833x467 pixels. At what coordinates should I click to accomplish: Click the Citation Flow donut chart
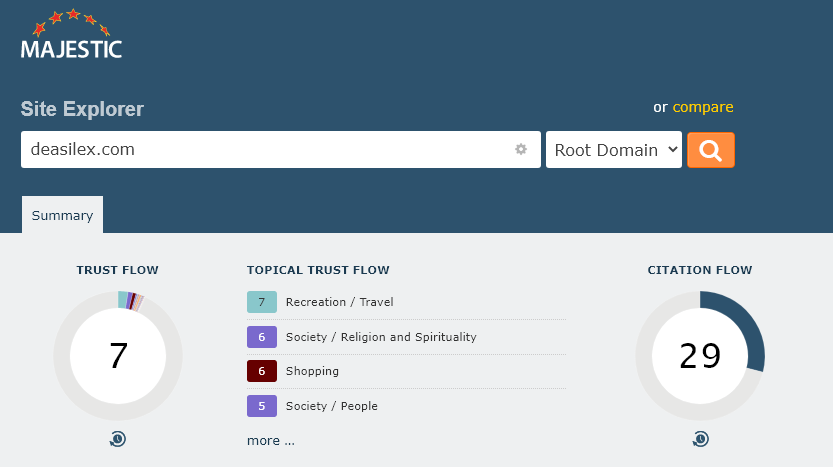(700, 355)
